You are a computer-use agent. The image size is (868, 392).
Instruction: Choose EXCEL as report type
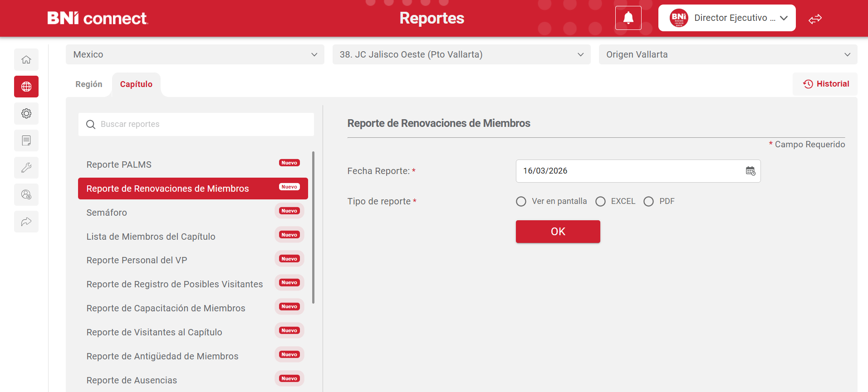tap(601, 201)
